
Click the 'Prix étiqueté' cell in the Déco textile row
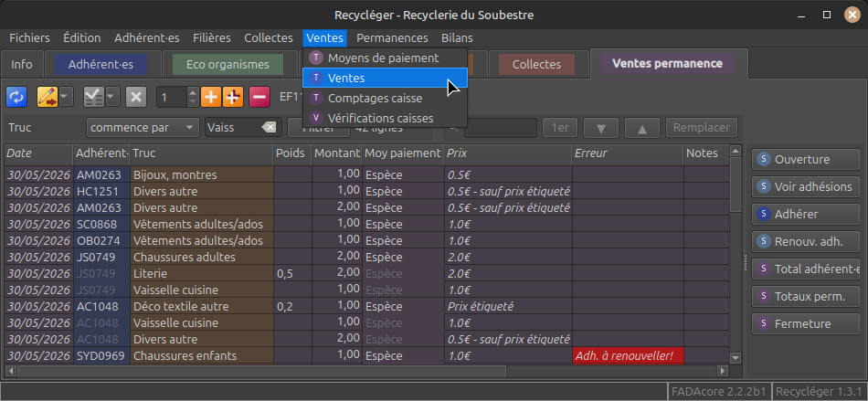click(x=508, y=306)
